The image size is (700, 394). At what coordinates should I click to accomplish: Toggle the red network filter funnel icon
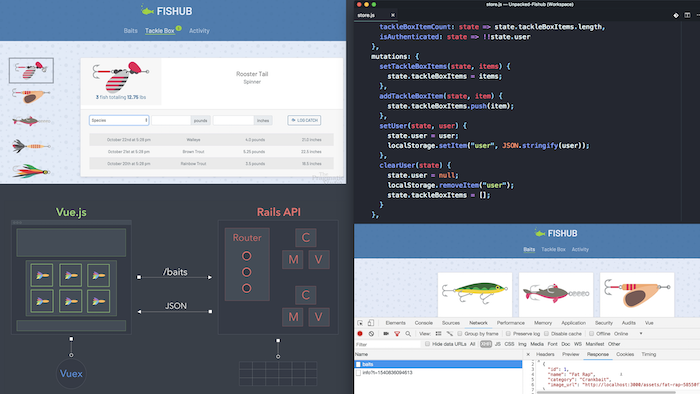[x=397, y=334]
